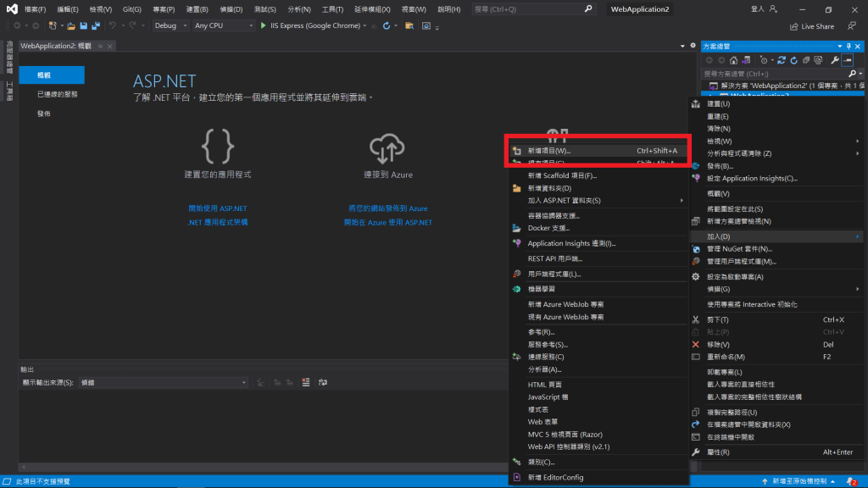
Task: Click the browser refresh toolbar icon
Action: [x=387, y=25]
